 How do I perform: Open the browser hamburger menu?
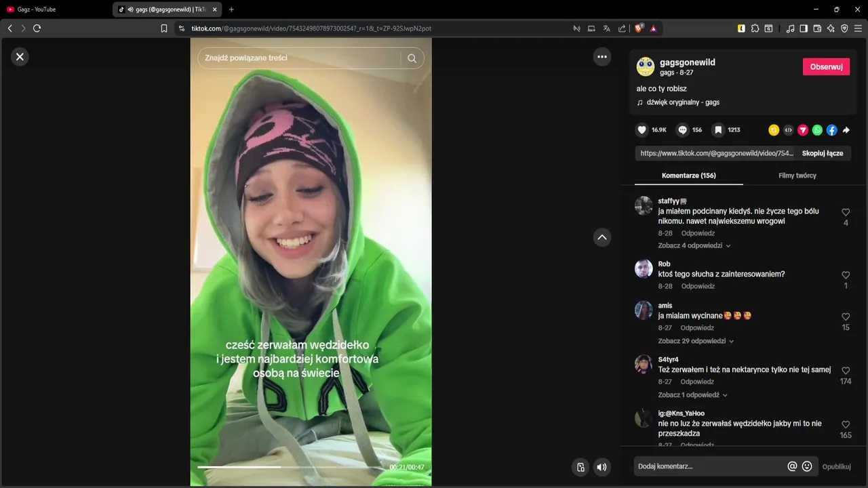858,28
